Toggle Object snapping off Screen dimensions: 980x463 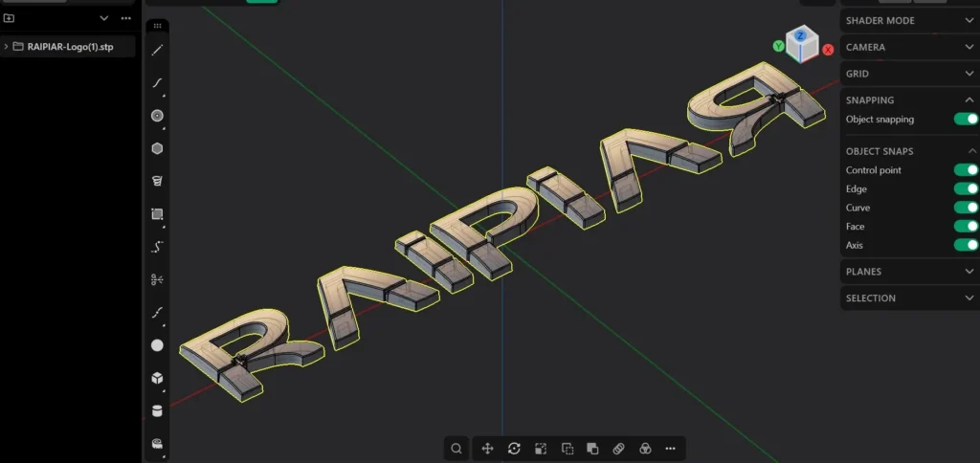966,119
